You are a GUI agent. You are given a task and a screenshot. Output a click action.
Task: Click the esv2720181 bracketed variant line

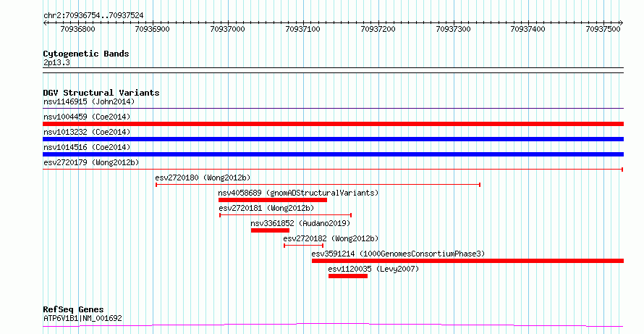pyautogui.click(x=285, y=215)
